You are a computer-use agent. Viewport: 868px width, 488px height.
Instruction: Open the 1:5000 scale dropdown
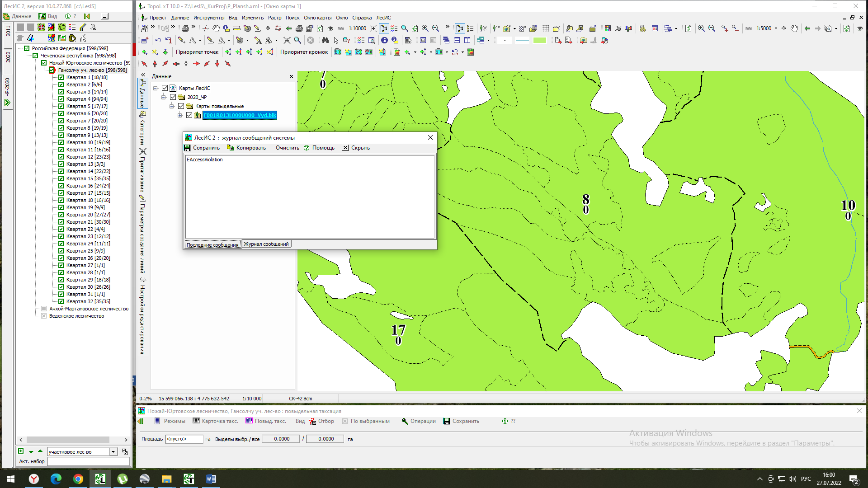point(776,28)
